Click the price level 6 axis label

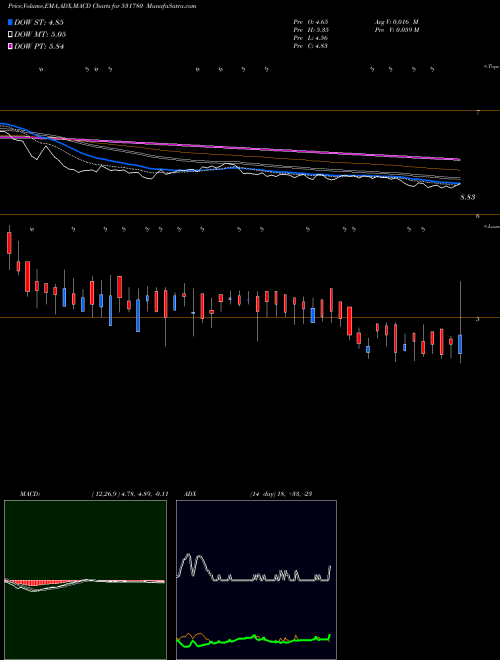478,216
